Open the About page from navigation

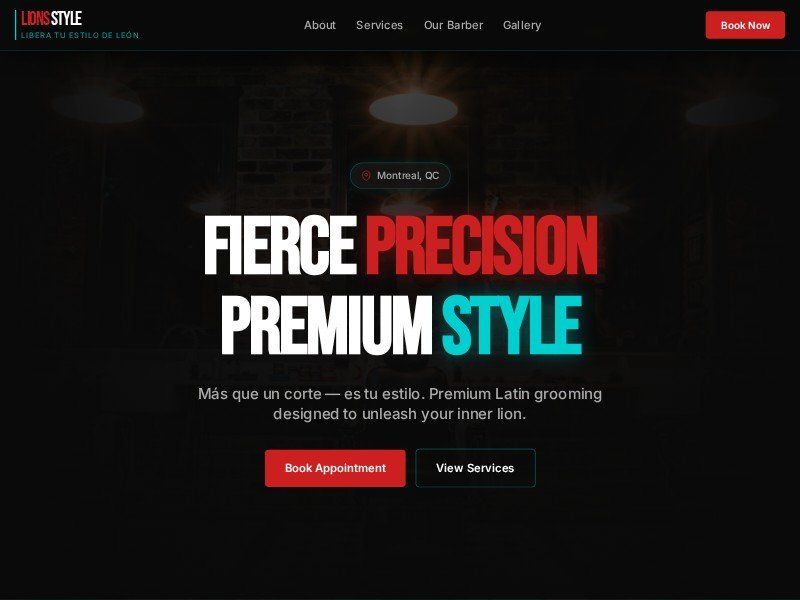pyautogui.click(x=320, y=25)
